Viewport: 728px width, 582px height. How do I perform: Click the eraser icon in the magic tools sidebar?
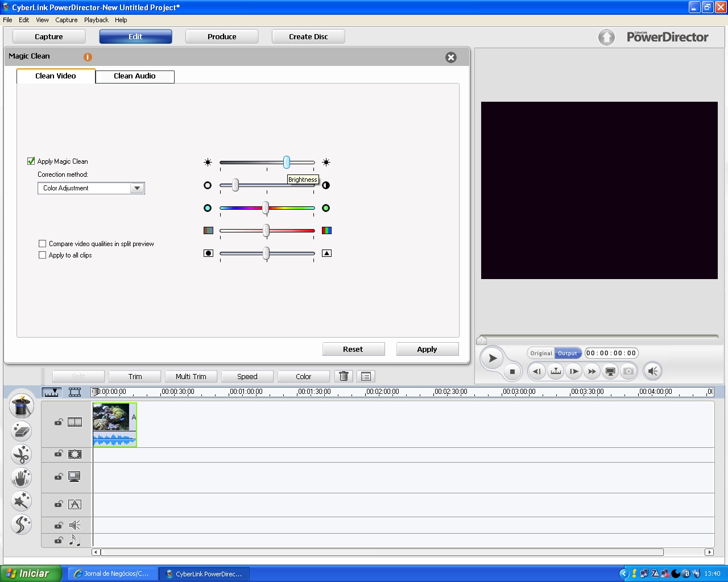pos(22,431)
